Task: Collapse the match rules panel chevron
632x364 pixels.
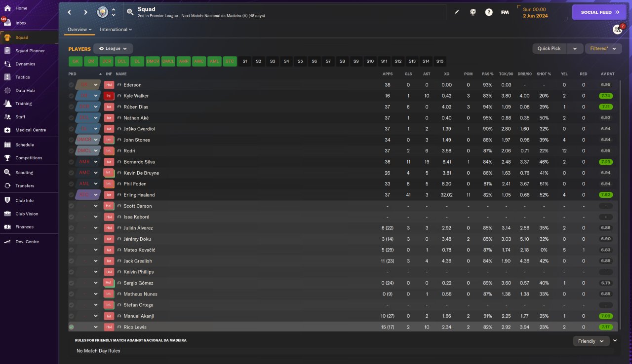Action: 615,340
